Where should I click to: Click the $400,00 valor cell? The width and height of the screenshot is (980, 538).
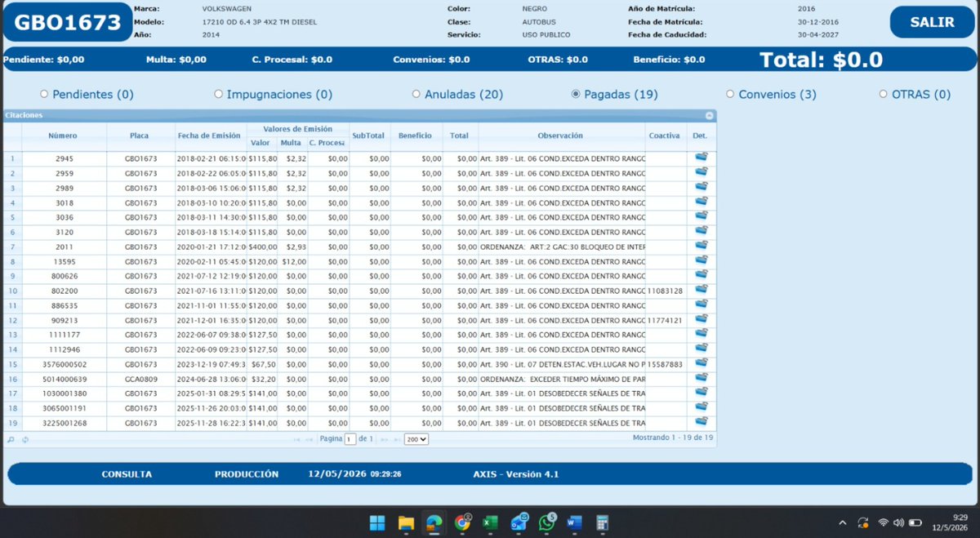coord(262,247)
